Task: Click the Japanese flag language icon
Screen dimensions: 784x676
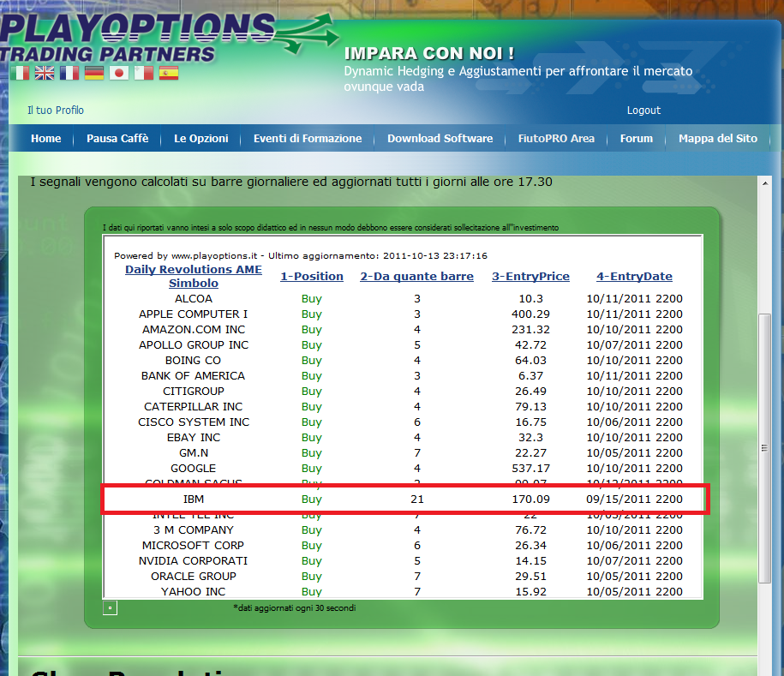Action: point(119,73)
